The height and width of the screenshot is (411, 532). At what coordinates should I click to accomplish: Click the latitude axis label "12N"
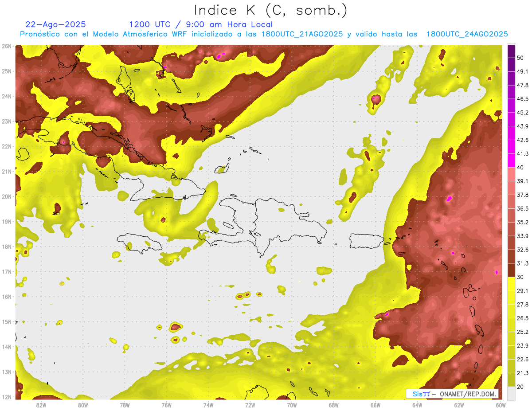(7, 397)
